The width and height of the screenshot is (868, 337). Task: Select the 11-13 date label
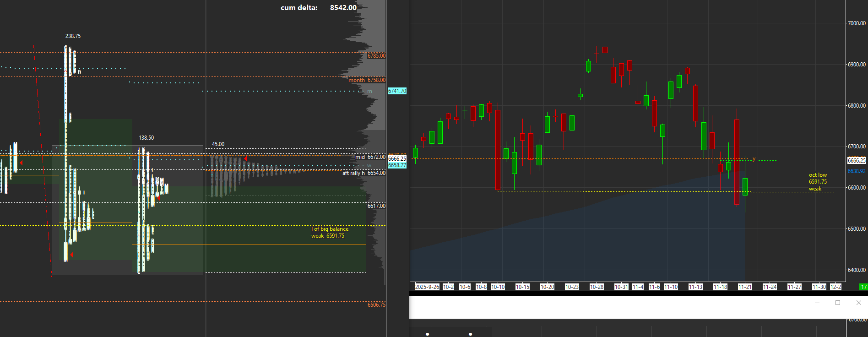click(695, 287)
